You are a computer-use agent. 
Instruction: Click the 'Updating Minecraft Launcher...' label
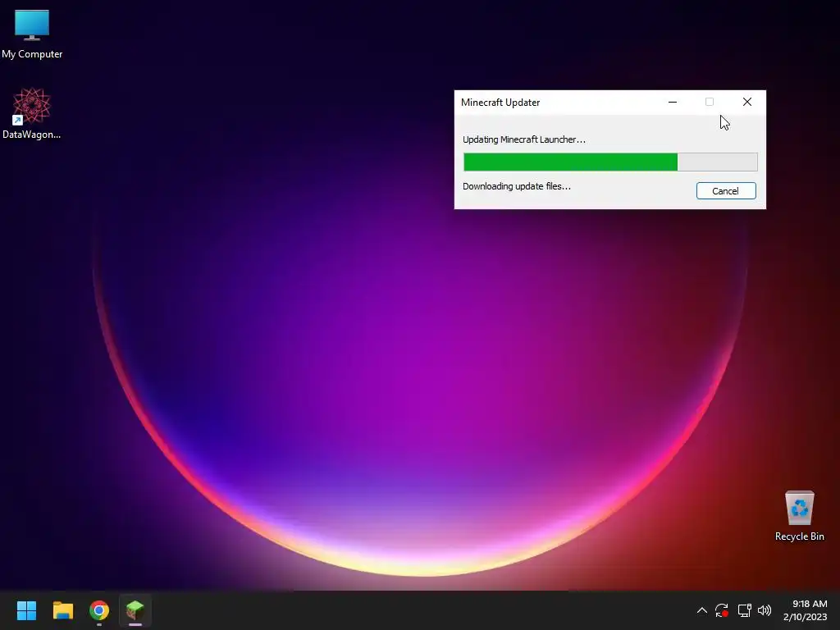[524, 139]
